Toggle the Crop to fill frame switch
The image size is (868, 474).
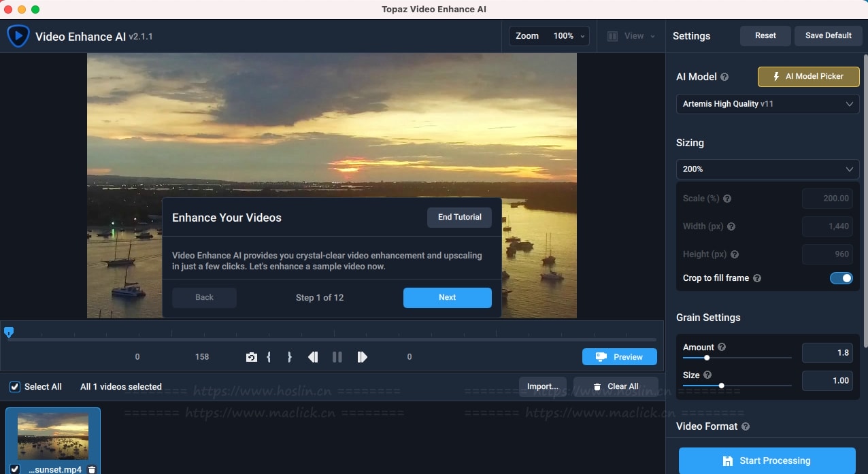[x=841, y=278]
